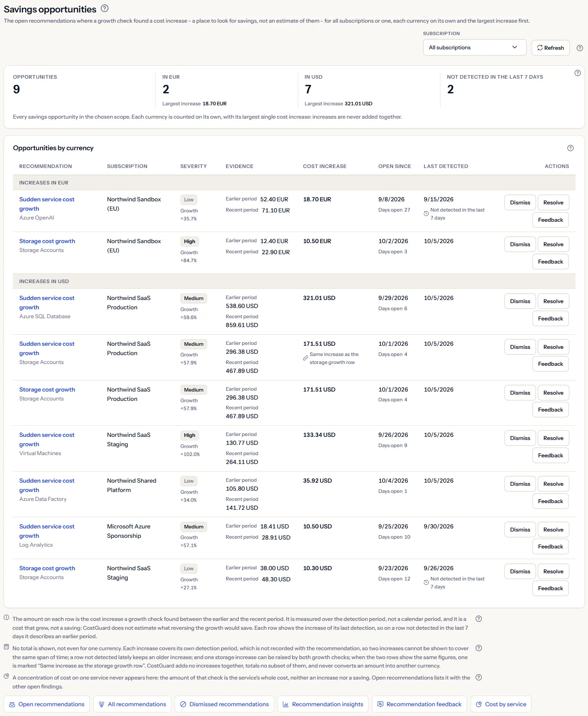Viewport: 588px width, 716px height.
Task: Open the help icon next to Refresh
Action: click(580, 48)
